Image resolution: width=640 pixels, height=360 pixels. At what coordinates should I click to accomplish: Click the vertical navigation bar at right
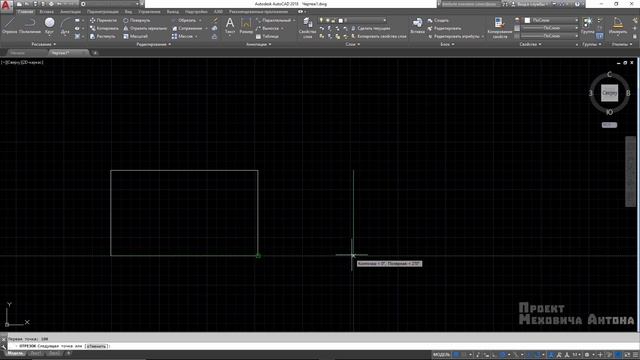tap(630, 171)
